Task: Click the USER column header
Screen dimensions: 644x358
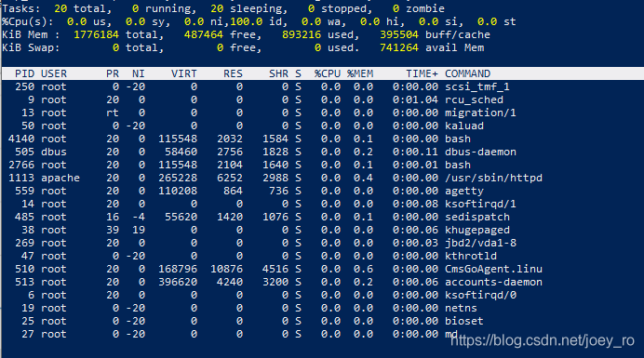Action: point(54,73)
